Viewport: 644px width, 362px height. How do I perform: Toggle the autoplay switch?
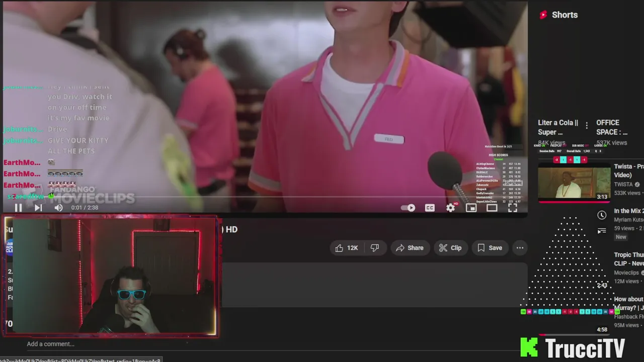[x=408, y=208]
